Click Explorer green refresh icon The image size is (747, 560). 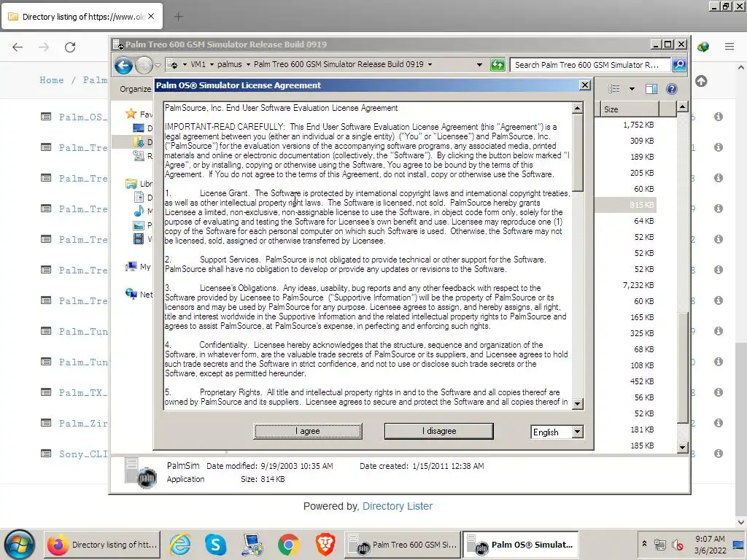tap(498, 65)
